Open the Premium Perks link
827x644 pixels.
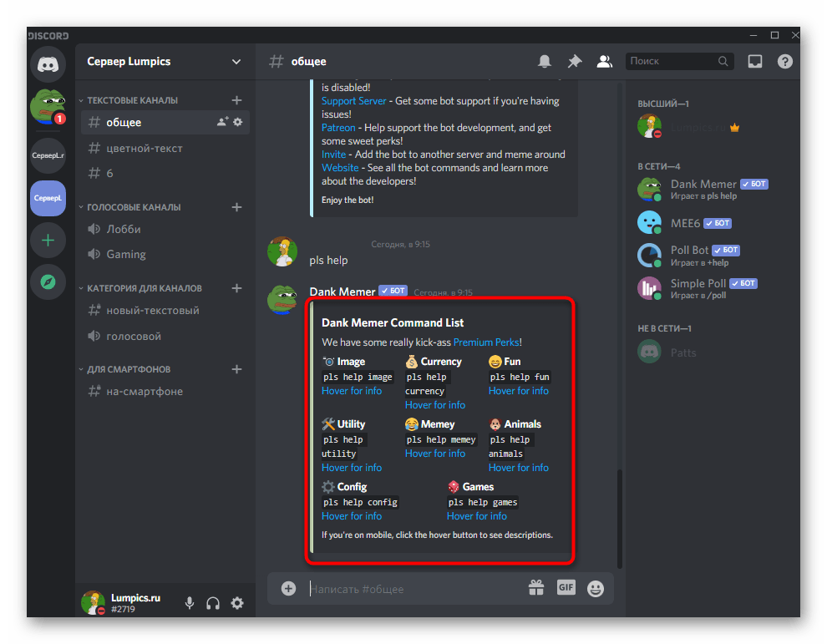click(486, 342)
